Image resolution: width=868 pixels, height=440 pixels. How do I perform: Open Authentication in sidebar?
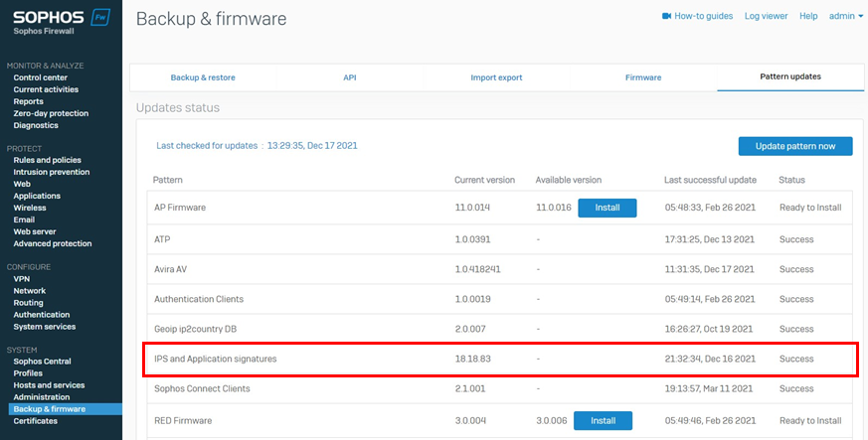coord(42,315)
